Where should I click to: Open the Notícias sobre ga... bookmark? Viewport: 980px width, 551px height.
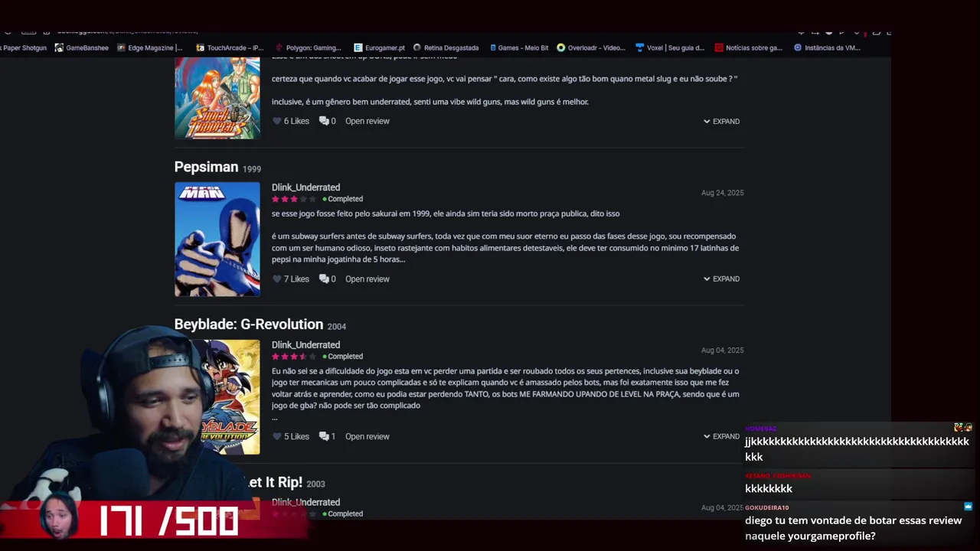coord(748,47)
